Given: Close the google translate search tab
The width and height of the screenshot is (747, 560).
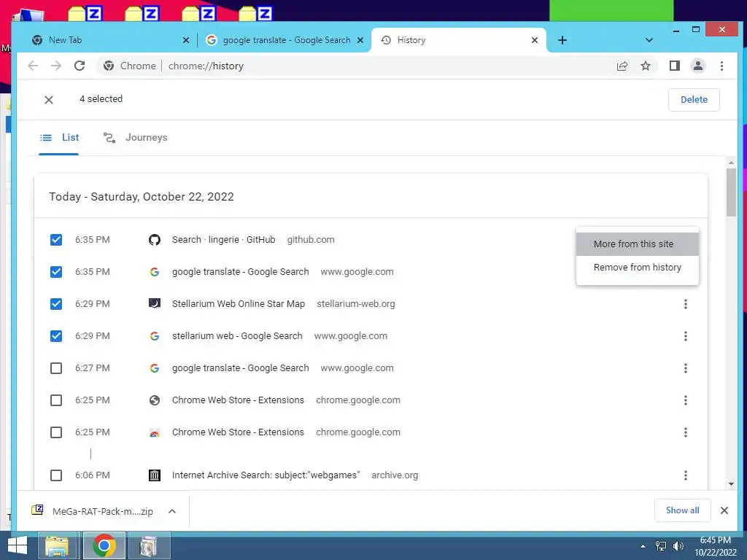Looking at the screenshot, I should tap(360, 40).
